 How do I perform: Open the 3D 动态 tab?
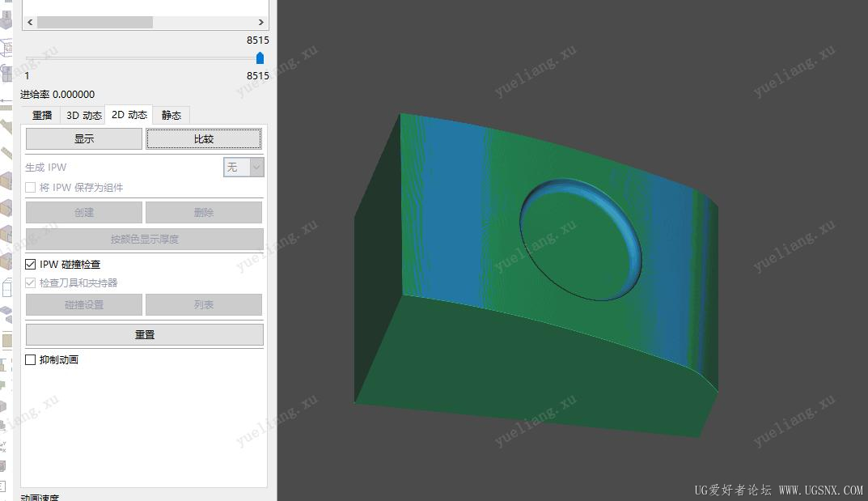(x=84, y=116)
